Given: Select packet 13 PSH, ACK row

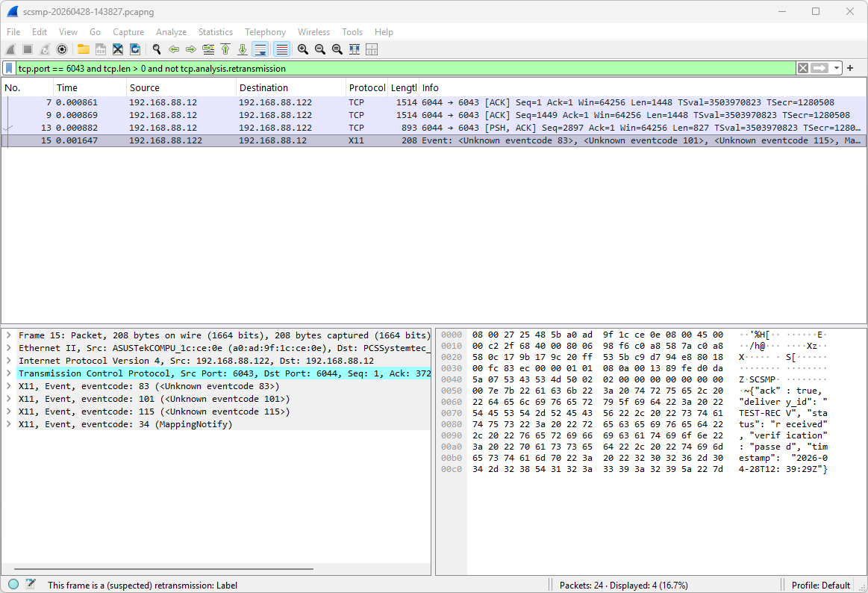Looking at the screenshot, I should [x=434, y=128].
